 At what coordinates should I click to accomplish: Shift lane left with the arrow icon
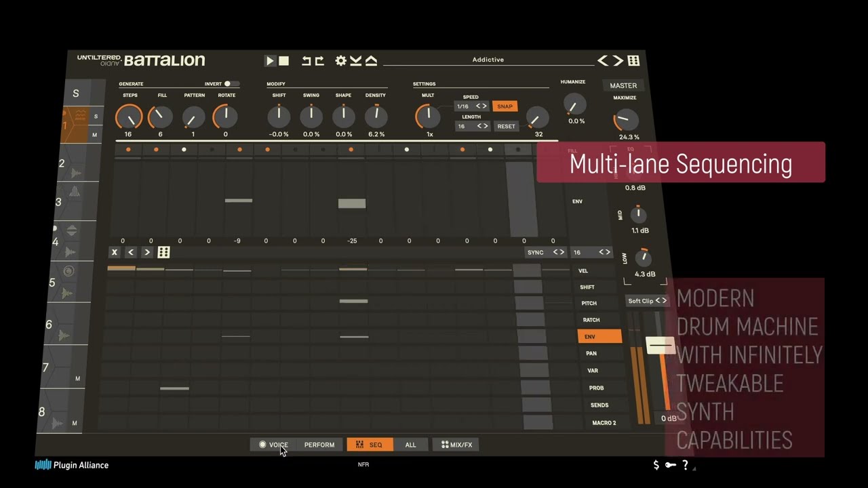[131, 252]
